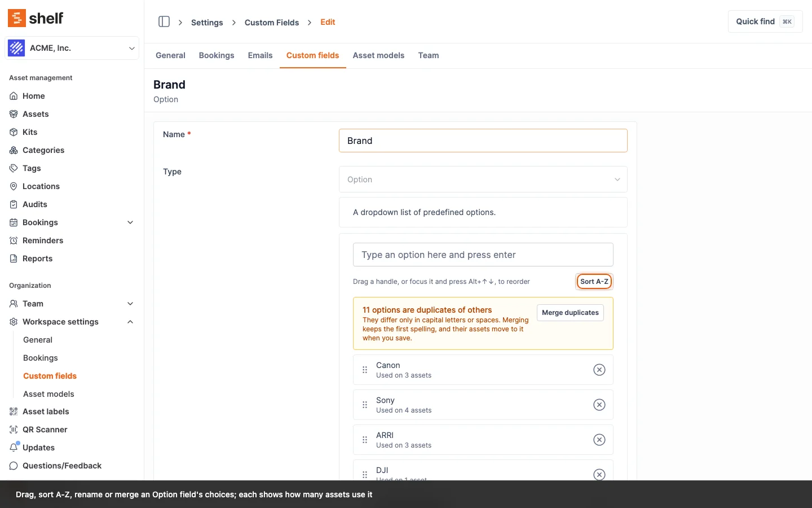Toggle the sidebar panel icon
Screen dimensions: 812x508
[164, 21]
